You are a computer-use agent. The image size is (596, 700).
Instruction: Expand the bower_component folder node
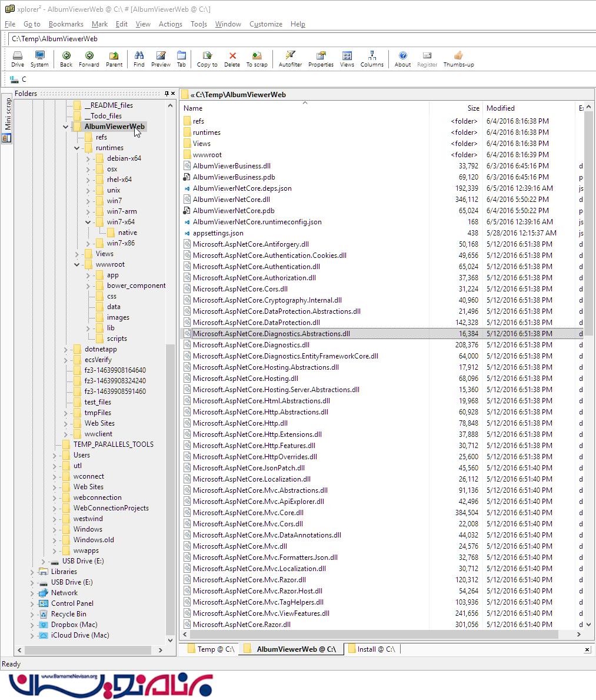[x=88, y=286]
